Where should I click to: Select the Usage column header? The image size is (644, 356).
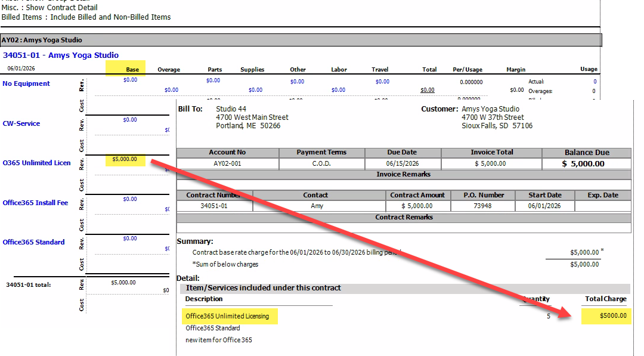point(589,69)
